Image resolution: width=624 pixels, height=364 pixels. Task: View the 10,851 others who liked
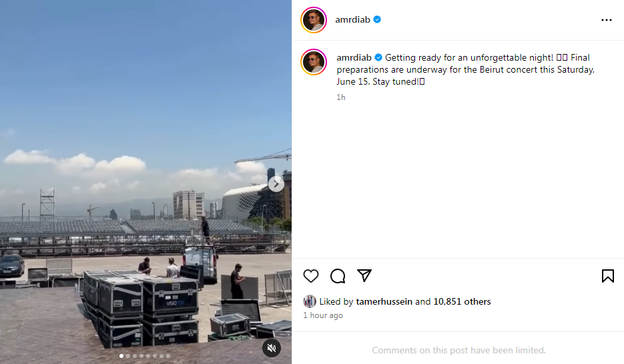tap(462, 301)
